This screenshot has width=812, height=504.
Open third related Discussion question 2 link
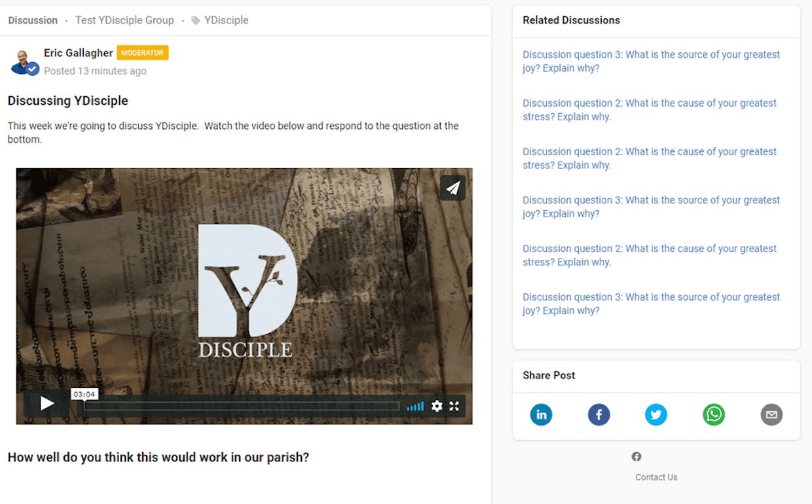650,255
